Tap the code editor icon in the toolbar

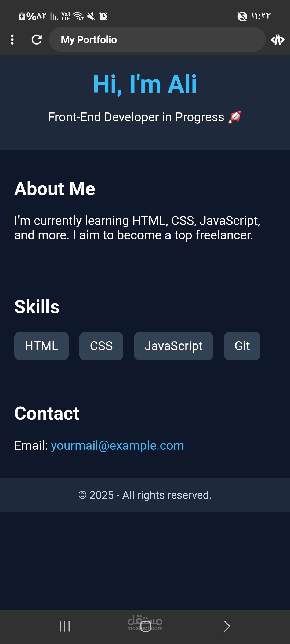click(278, 40)
